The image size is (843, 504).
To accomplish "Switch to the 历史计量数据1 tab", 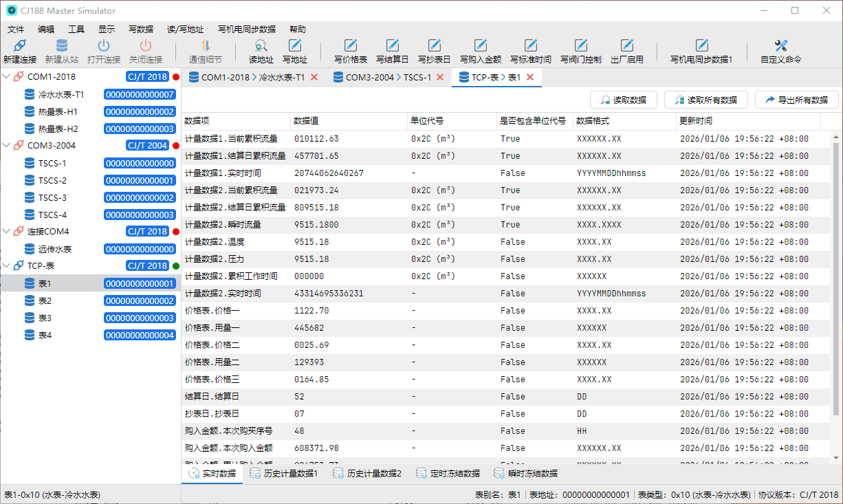I will [284, 474].
